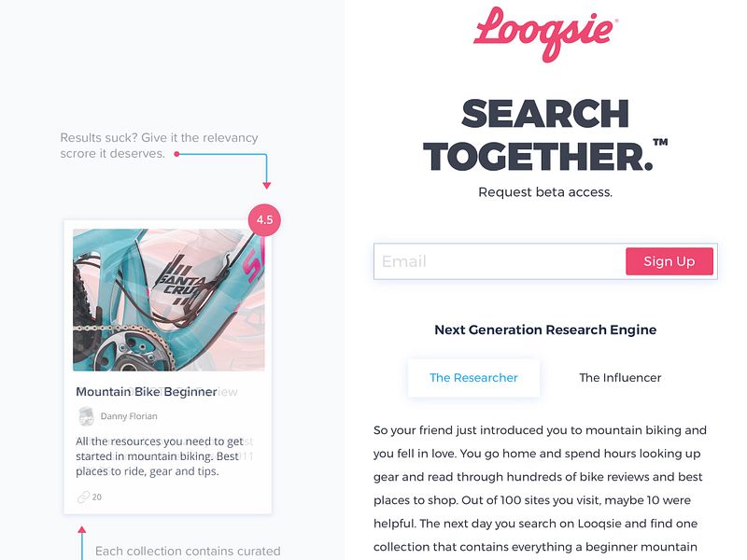Switch to The Researcher tab
747x560 pixels.
coord(473,378)
